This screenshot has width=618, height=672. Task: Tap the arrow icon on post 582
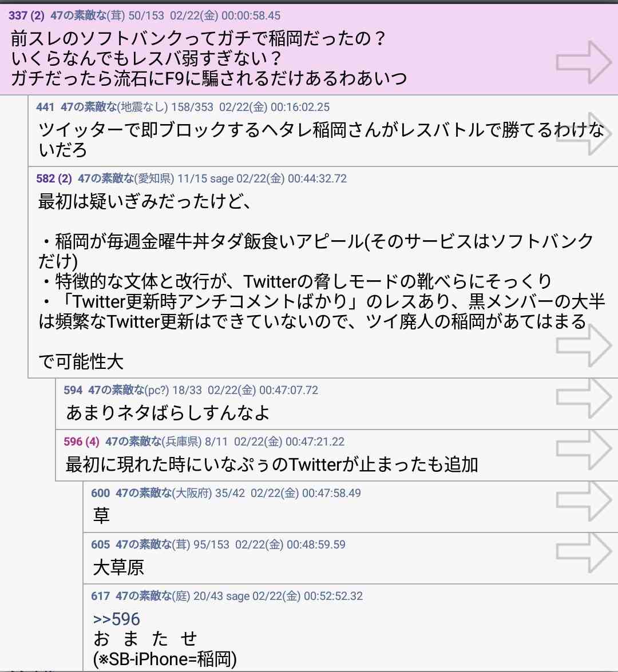[x=584, y=345]
